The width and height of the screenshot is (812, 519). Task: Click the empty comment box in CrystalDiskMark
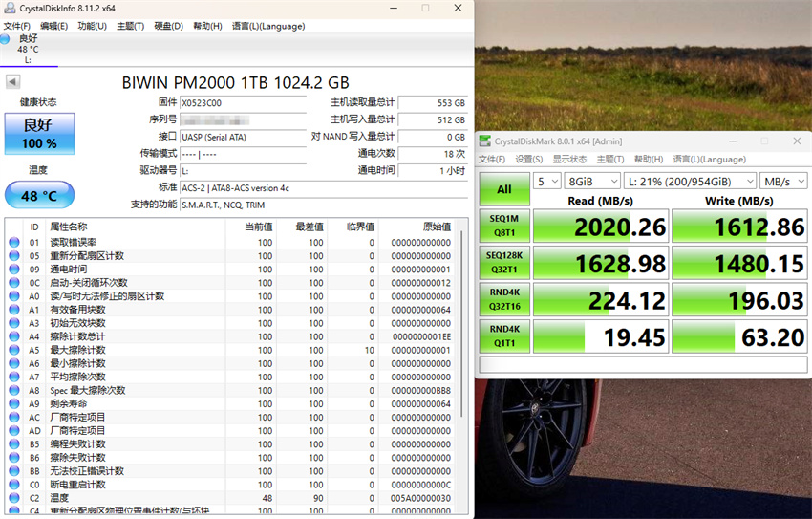point(643,365)
